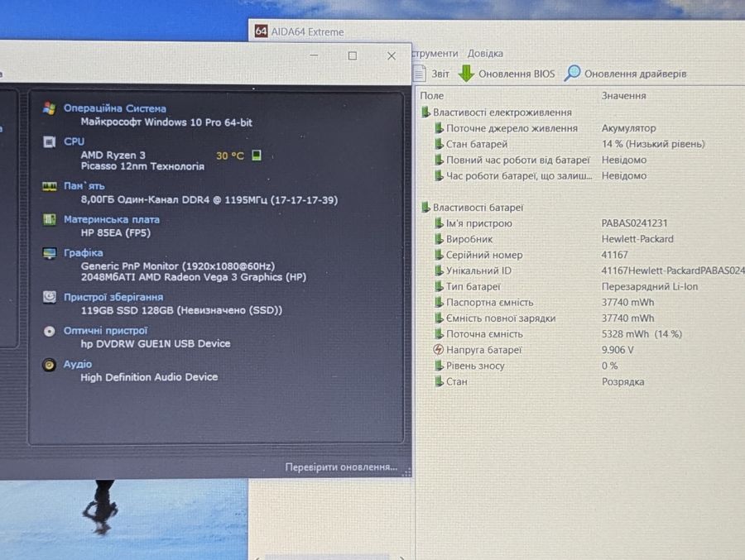Select the Властивості електроживлення group icon
The image size is (745, 560).
tap(425, 112)
